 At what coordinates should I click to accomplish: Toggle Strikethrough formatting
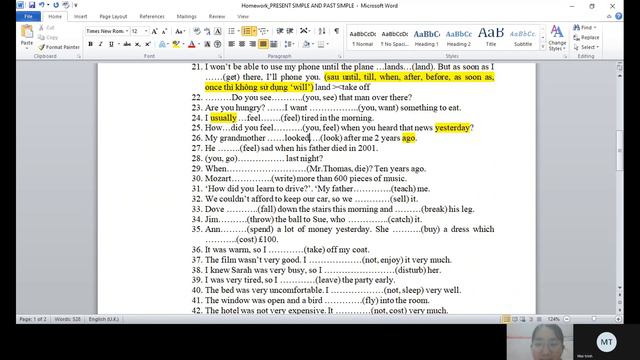click(127, 44)
